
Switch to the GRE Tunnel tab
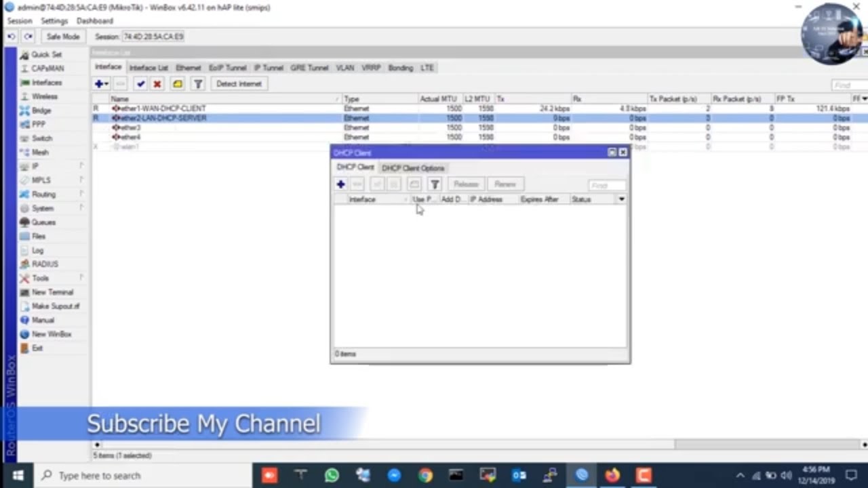pos(309,68)
